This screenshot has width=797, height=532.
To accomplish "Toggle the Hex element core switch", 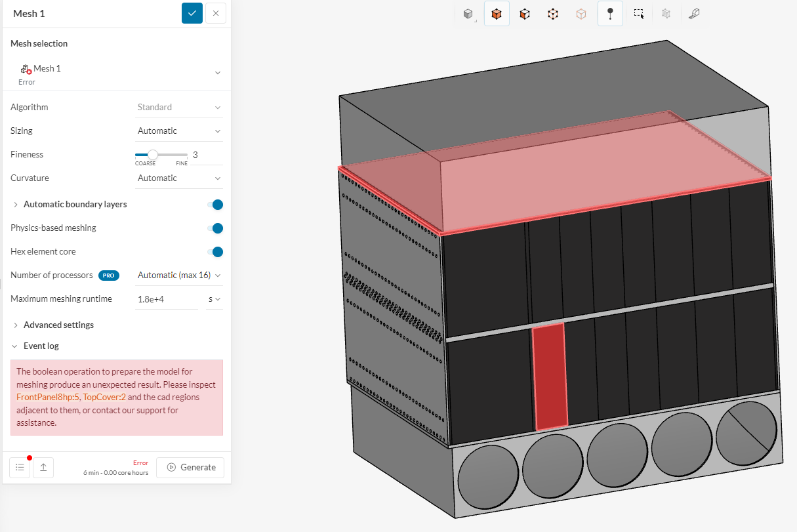I will [215, 252].
